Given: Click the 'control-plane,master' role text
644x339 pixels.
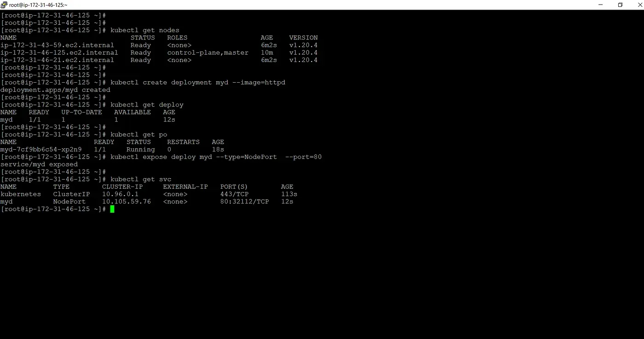Looking at the screenshot, I should click(207, 52).
